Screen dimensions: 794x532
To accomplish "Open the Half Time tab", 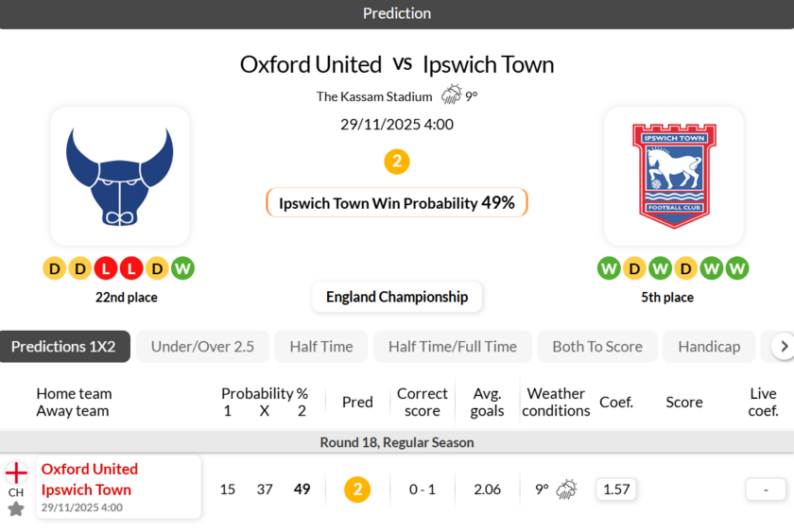I will 321,347.
